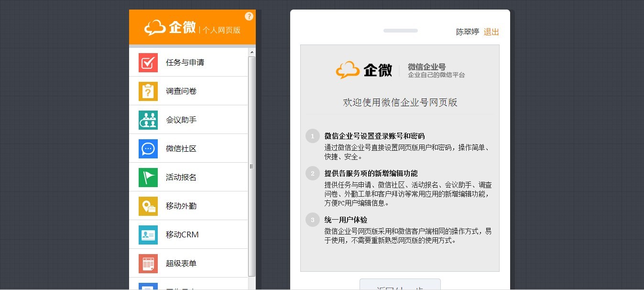Open the 任务与申请 red checkmark icon
This screenshot has height=290, width=644.
(x=148, y=63)
